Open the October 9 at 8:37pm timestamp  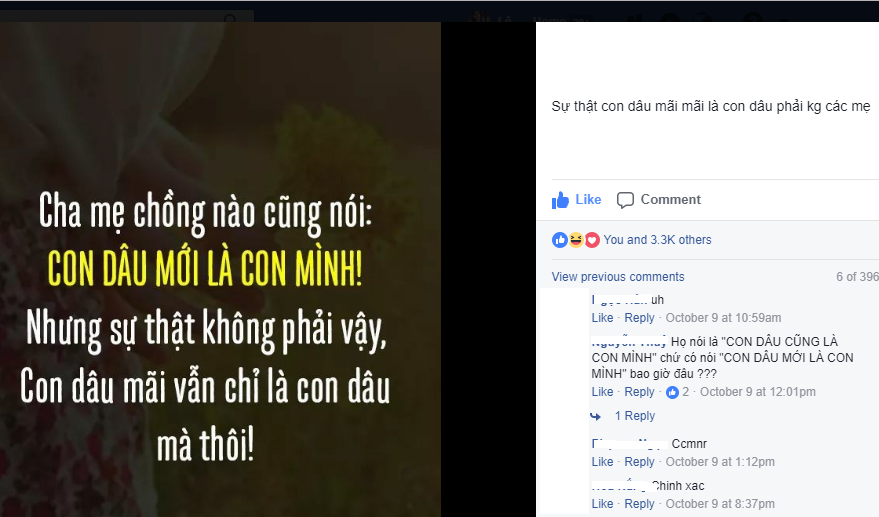pyautogui.click(x=720, y=504)
